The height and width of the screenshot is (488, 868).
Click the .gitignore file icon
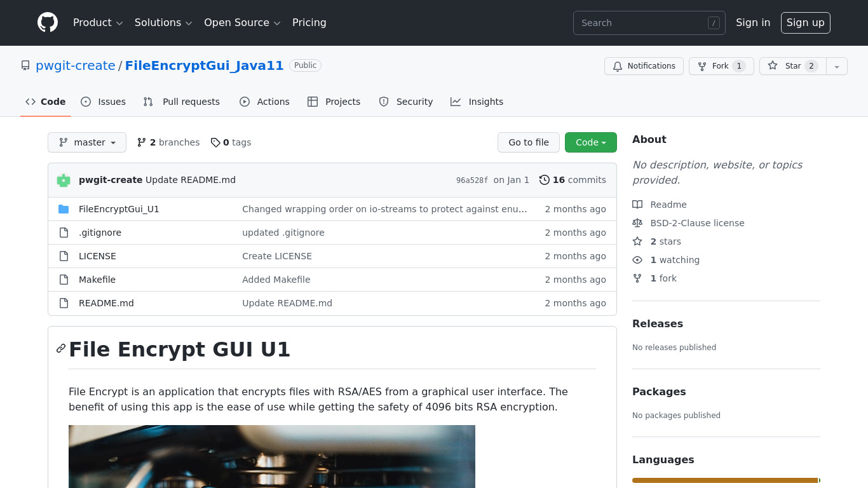click(64, 233)
